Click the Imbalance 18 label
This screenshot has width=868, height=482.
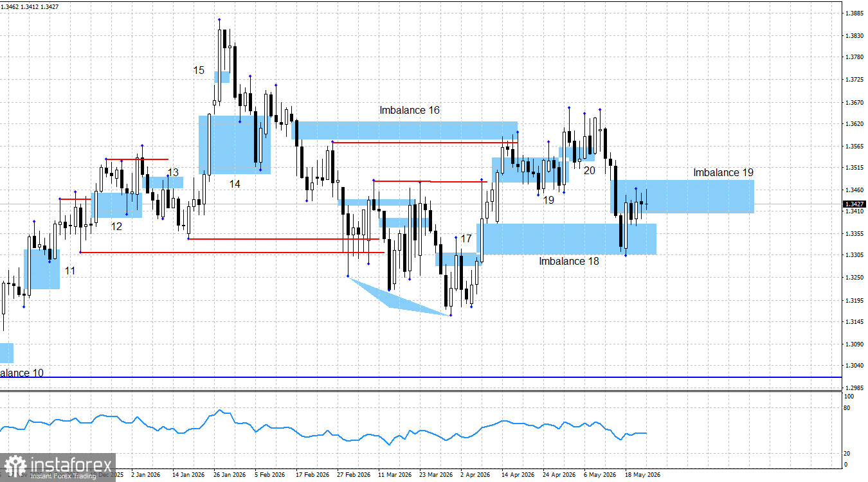[569, 261]
